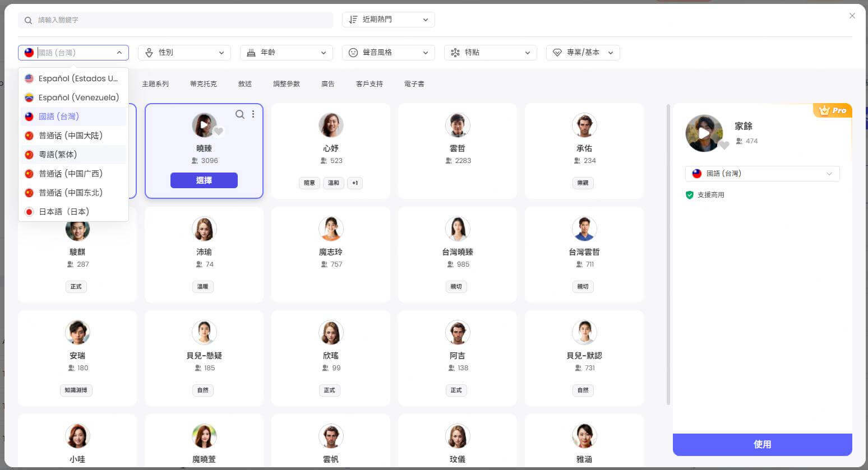Expand the 聲音風格 filter dropdown

[x=388, y=53]
